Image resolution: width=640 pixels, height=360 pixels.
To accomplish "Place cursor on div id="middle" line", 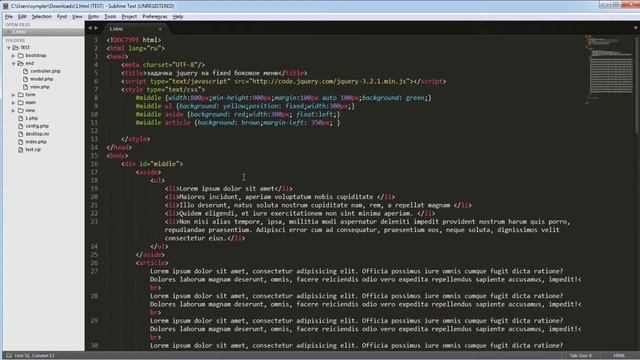I will pyautogui.click(x=152, y=164).
